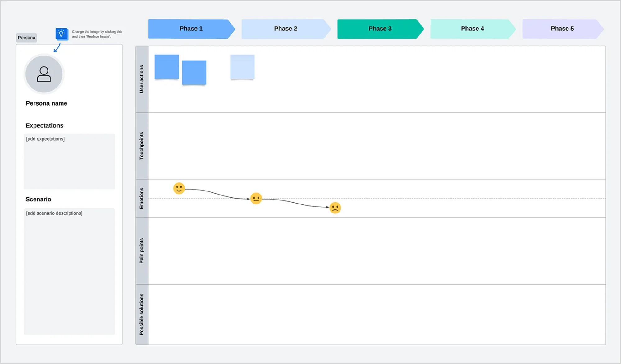Select the neutral face emoji in Emotions row
Viewport: 621px width, 364px height.
tap(256, 199)
